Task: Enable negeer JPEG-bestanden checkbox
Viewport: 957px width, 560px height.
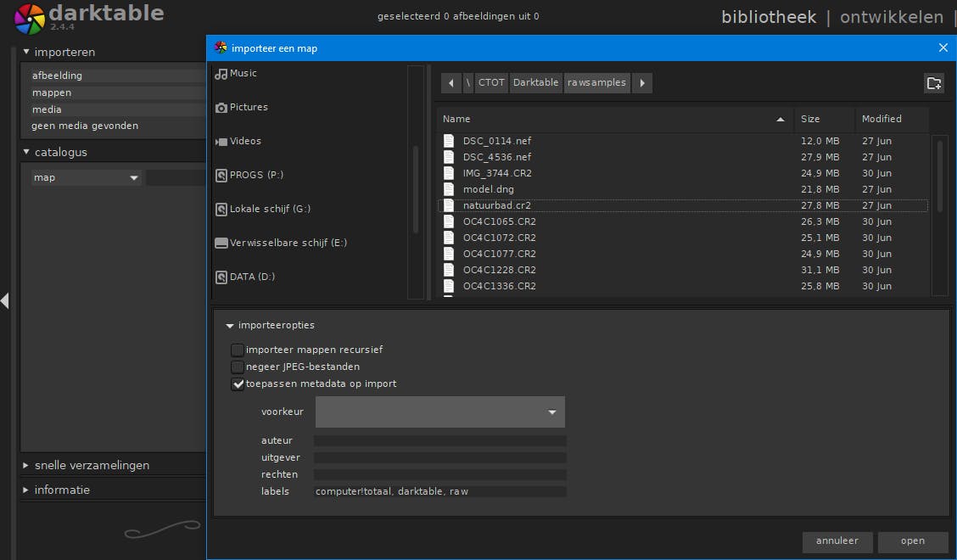Action: click(238, 367)
